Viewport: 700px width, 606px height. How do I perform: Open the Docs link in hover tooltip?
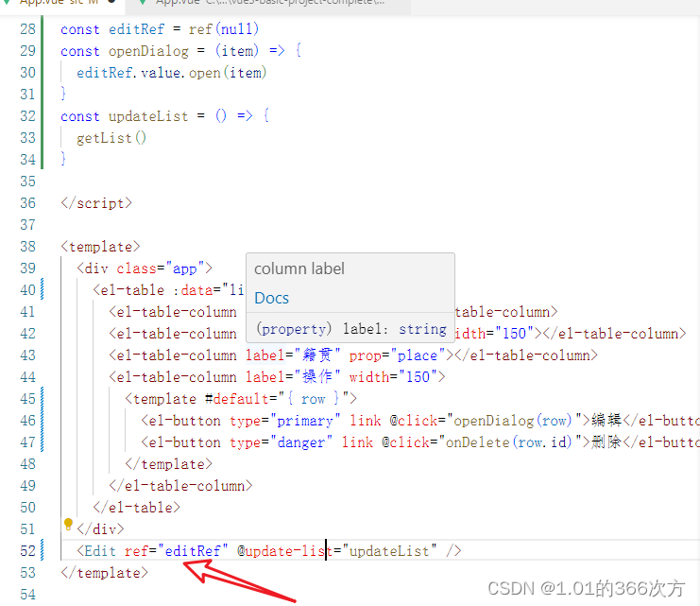(x=271, y=298)
